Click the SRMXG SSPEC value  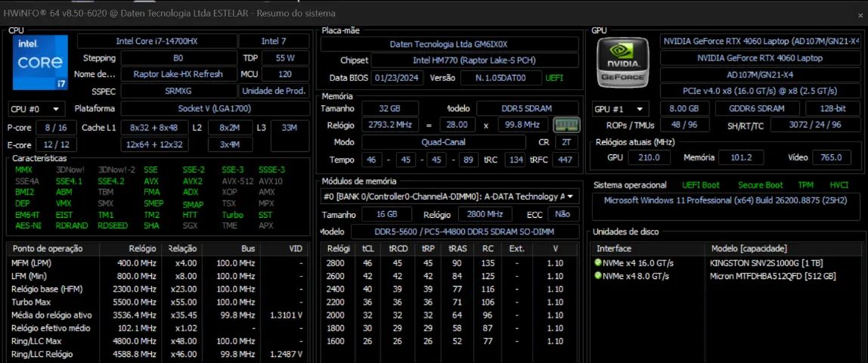pyautogui.click(x=178, y=92)
